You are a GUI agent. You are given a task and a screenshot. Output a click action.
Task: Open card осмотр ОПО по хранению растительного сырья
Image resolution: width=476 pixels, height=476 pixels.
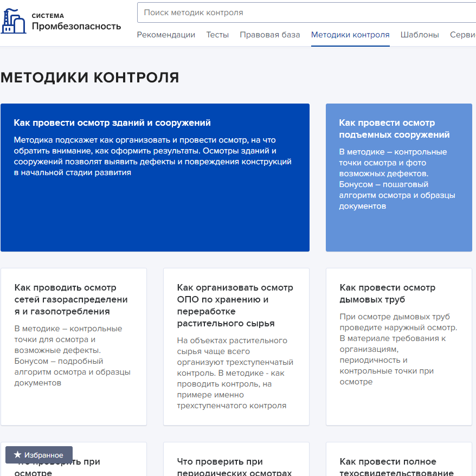pyautogui.click(x=236, y=346)
